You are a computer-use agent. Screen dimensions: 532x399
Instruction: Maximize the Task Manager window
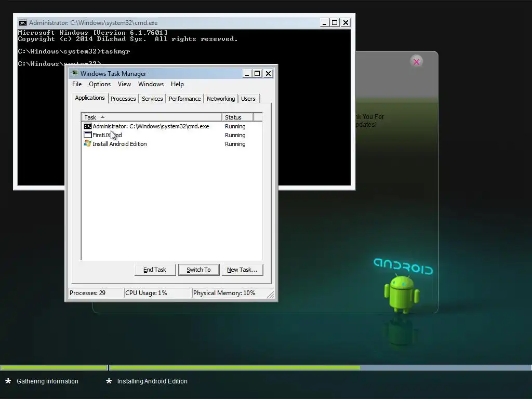(257, 74)
